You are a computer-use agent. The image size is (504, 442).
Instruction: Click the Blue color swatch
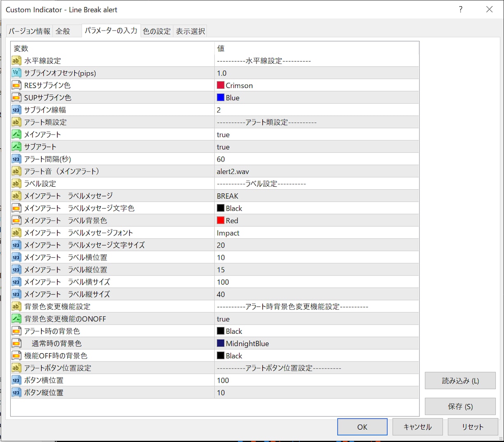pos(221,97)
